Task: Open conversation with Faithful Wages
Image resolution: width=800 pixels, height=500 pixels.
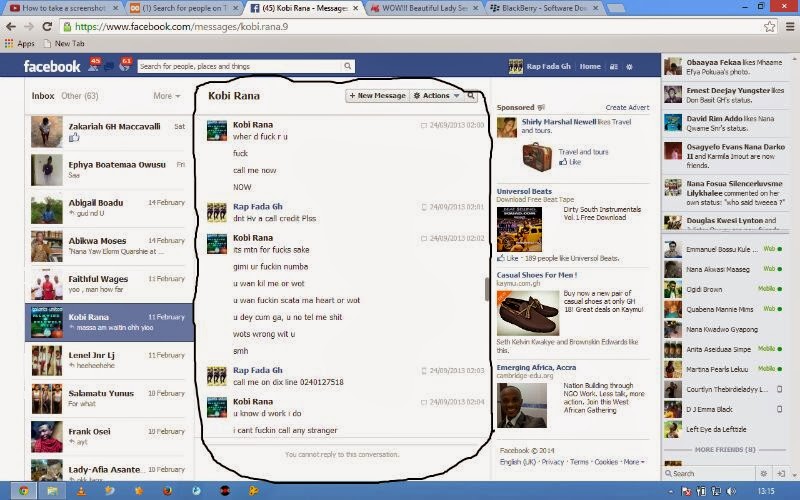Action: [x=109, y=284]
